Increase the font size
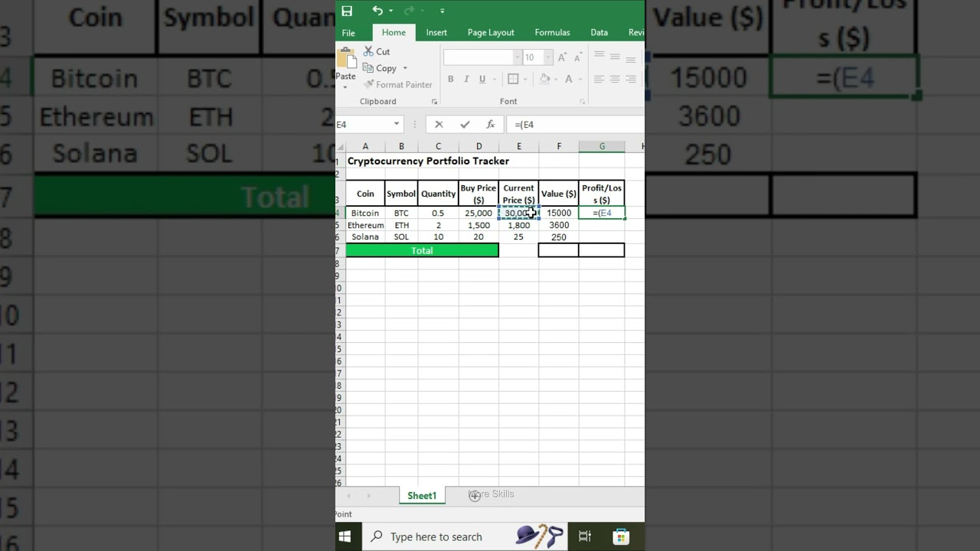Screen dimensions: 980x551 pyautogui.click(x=563, y=57)
